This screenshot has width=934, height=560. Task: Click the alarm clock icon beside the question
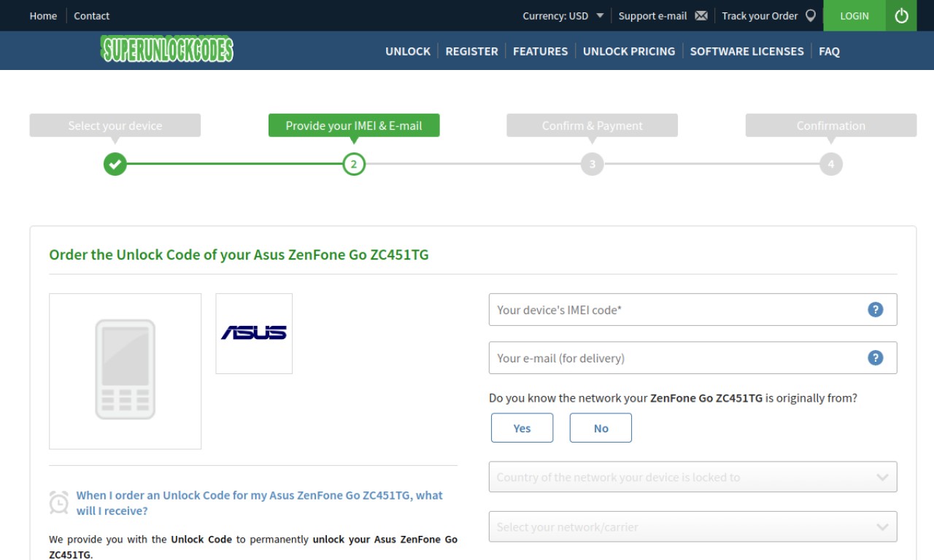(59, 502)
